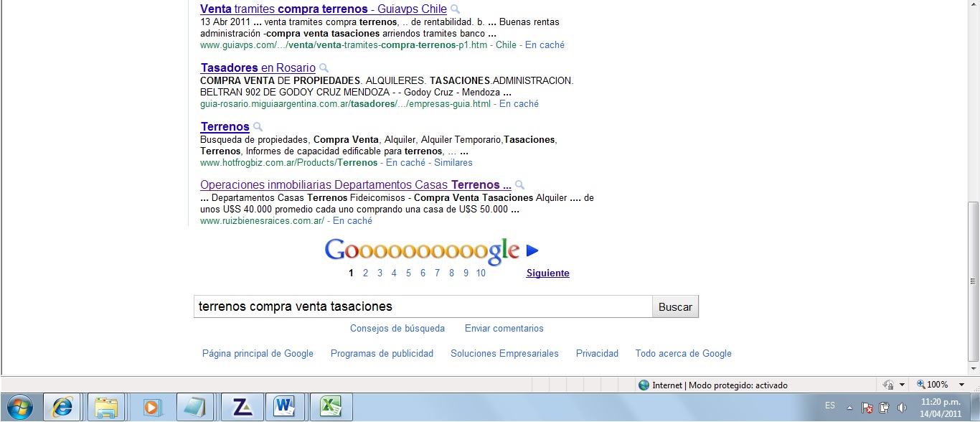980x422 pixels.
Task: Open the Windows Start menu orb
Action: (20, 407)
